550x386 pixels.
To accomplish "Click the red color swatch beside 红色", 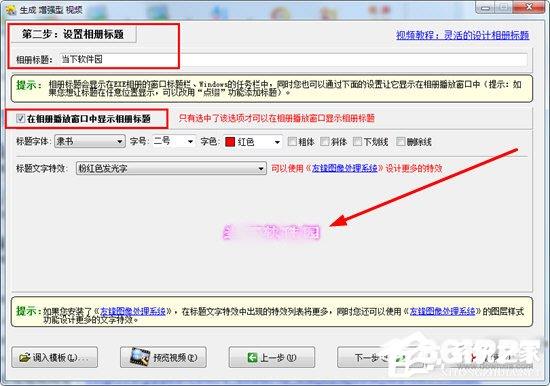I will pos(230,142).
